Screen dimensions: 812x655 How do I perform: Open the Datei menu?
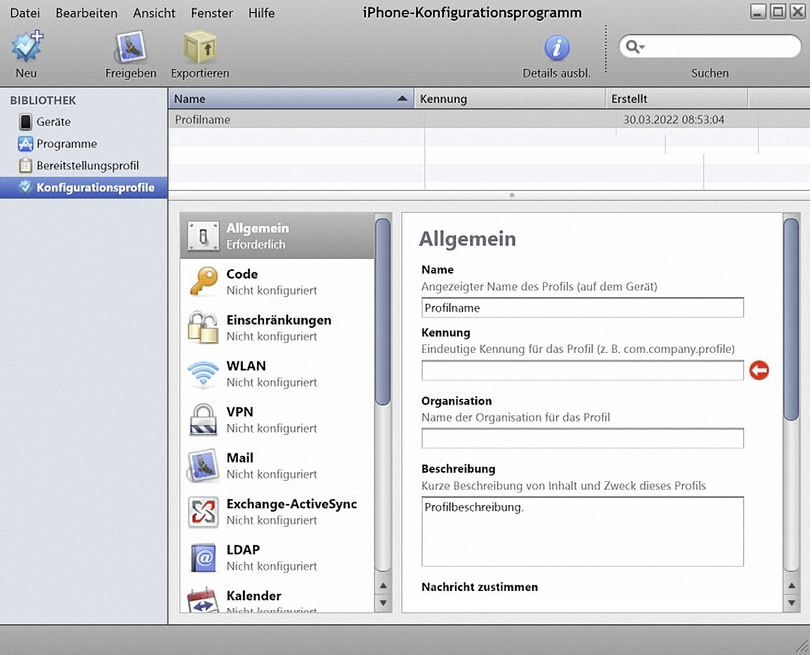tap(25, 13)
